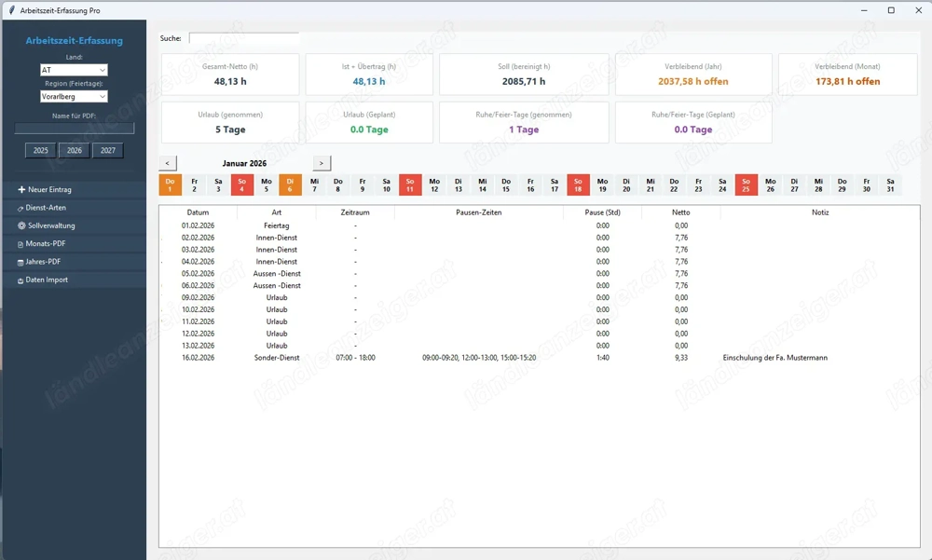Screen dimensions: 932x560
Task: Focus the Name für PDF input field
Action: pos(75,129)
